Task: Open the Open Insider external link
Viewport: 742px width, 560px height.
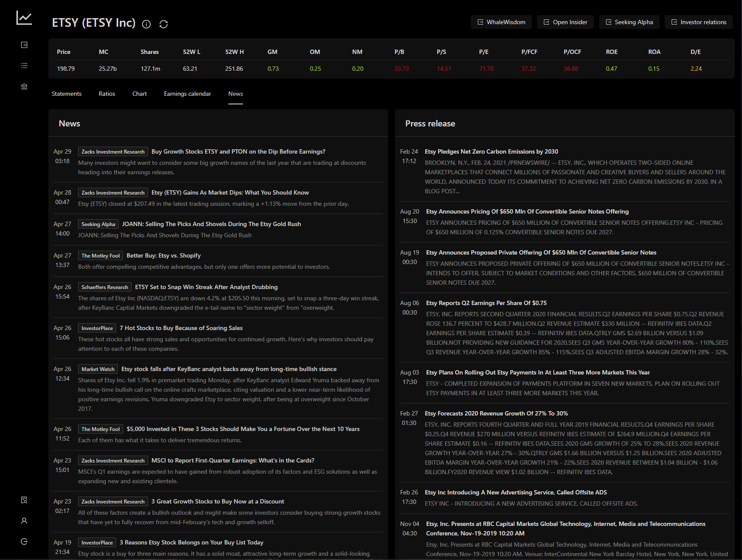Action: [x=565, y=22]
